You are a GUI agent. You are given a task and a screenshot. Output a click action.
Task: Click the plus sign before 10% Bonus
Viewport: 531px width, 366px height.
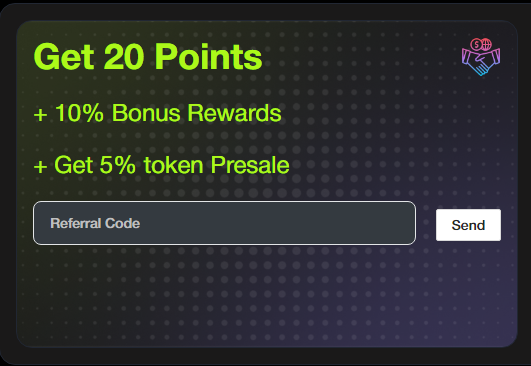pyautogui.click(x=40, y=115)
